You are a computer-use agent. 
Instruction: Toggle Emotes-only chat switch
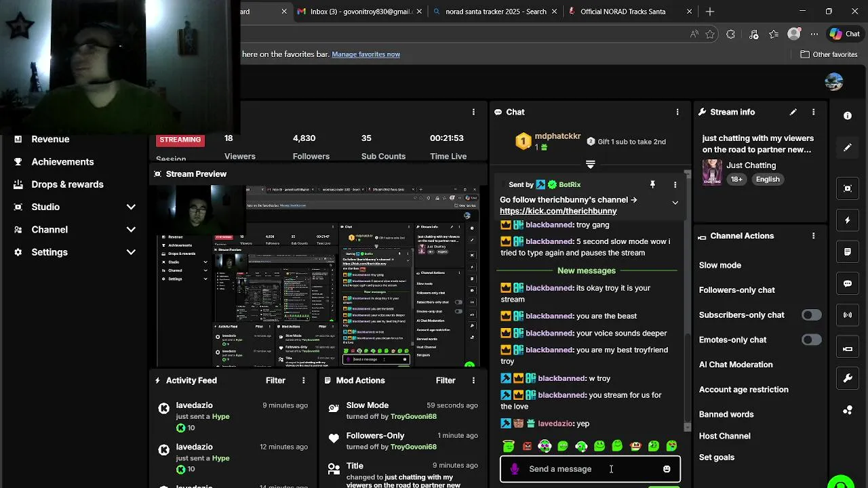tap(811, 340)
